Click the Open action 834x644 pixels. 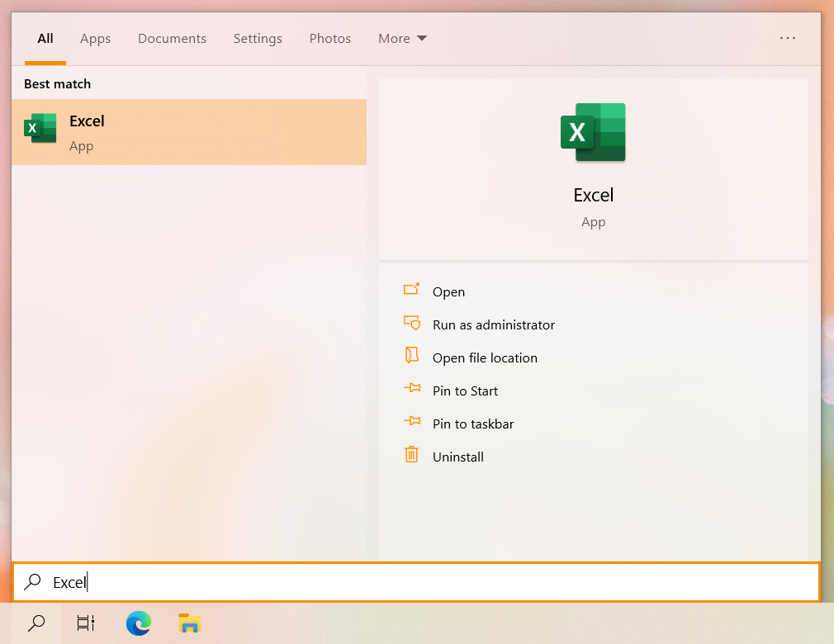[448, 292]
